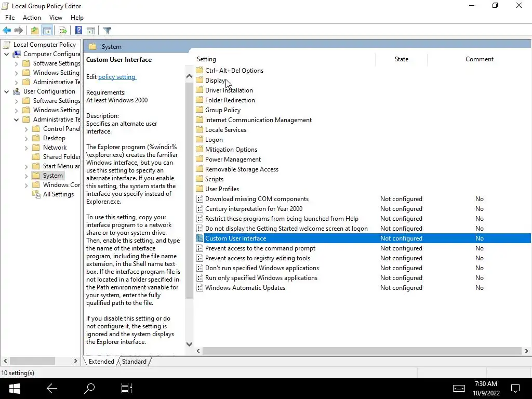Click description pane scroll down arrow
532x399 pixels.
point(189,344)
